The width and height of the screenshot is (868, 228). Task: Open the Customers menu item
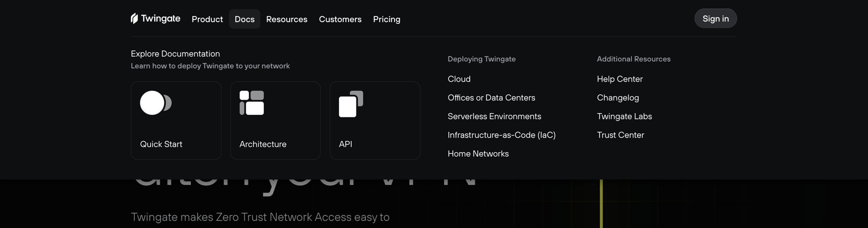(340, 19)
